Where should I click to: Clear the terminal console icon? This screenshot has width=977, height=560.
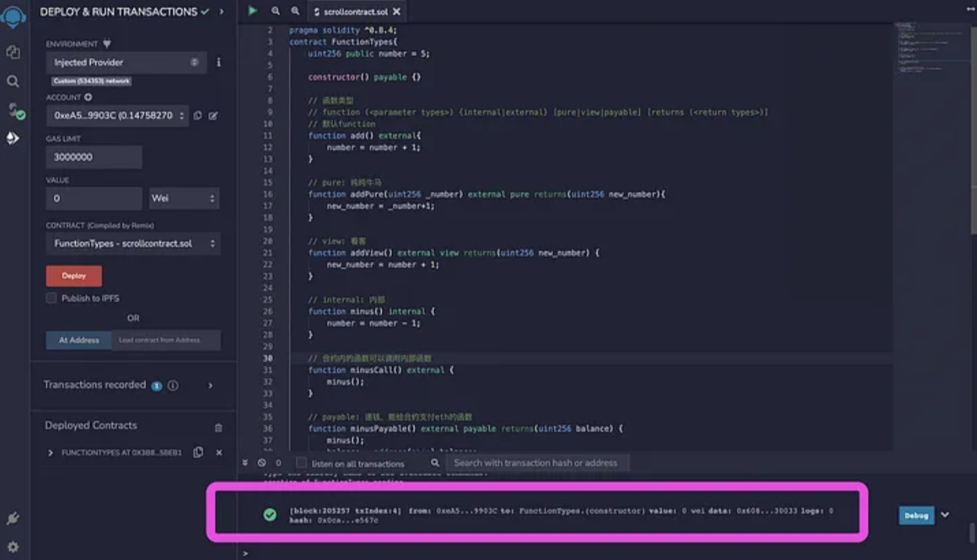261,463
